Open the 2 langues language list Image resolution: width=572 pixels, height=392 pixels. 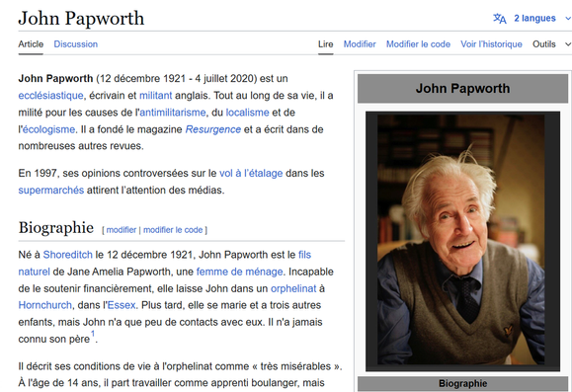click(x=534, y=18)
